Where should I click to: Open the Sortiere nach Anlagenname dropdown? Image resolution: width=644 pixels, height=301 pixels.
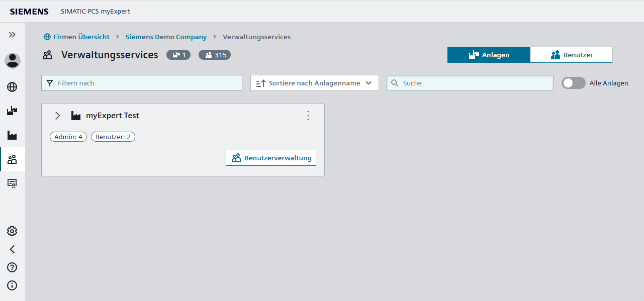tap(314, 83)
